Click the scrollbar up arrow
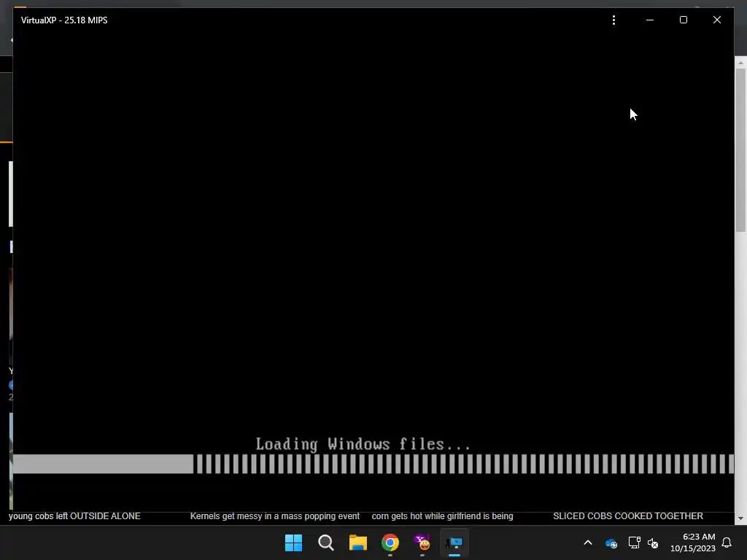The height and width of the screenshot is (560, 747). coord(740,63)
